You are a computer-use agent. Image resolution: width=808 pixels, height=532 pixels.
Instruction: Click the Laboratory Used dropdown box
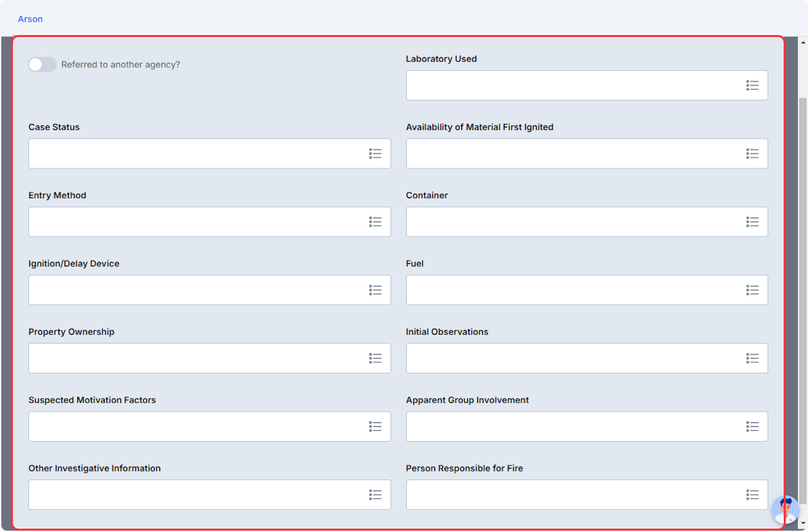click(586, 86)
